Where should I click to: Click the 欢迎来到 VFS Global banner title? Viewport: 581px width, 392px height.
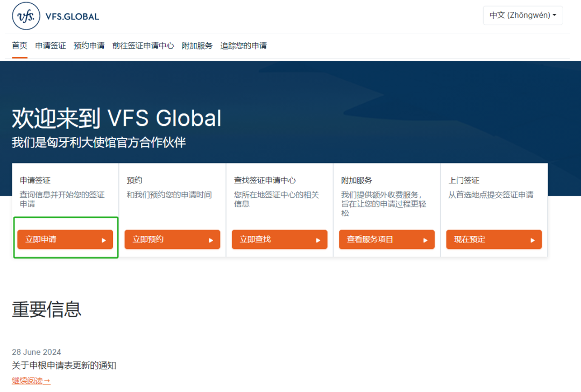[x=117, y=118]
